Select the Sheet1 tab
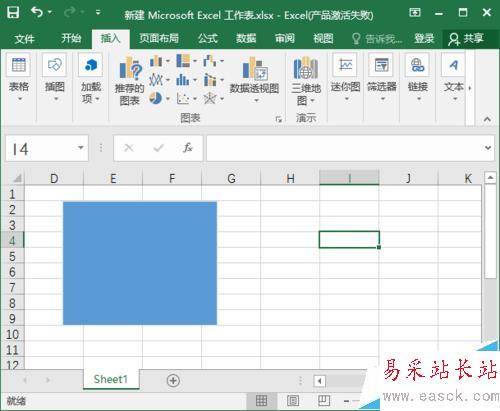The image size is (500, 411). pos(111,379)
